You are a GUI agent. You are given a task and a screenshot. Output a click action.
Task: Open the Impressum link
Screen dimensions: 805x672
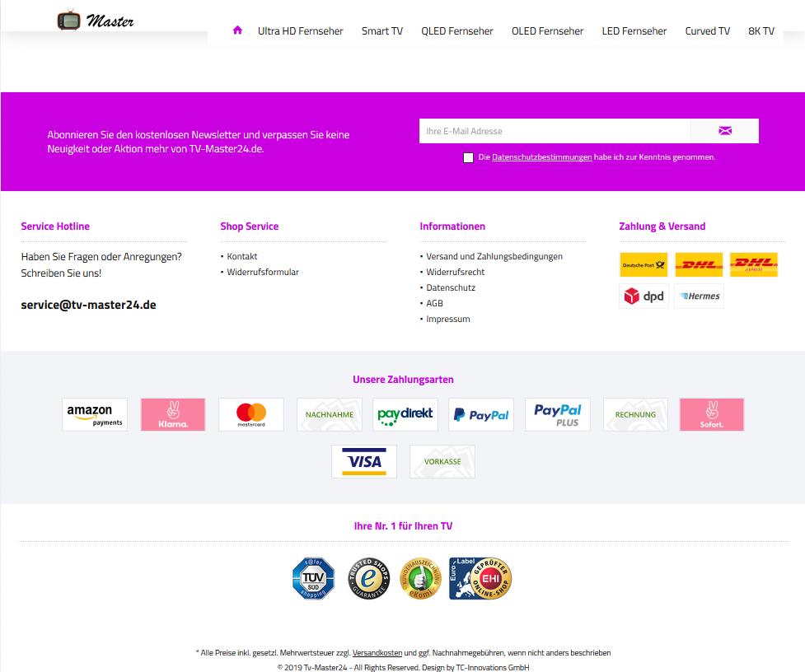click(x=447, y=319)
